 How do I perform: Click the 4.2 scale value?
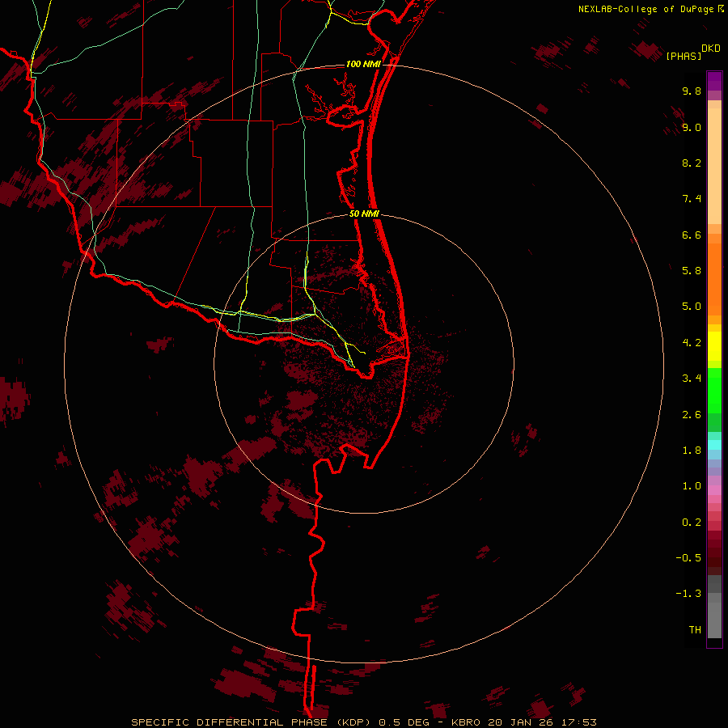692,343
